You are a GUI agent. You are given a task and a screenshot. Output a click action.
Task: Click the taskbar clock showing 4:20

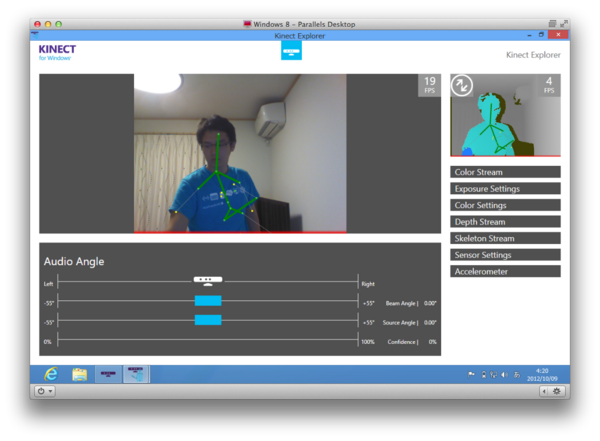pos(542,375)
